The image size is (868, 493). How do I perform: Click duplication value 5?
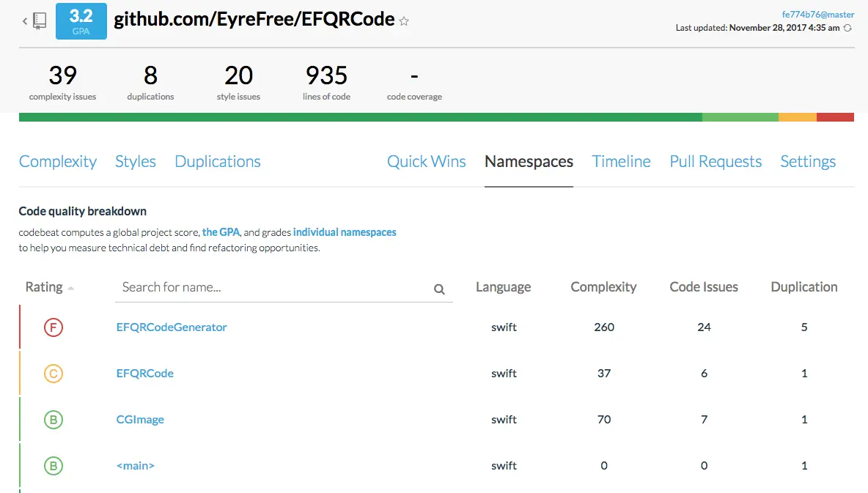click(804, 327)
